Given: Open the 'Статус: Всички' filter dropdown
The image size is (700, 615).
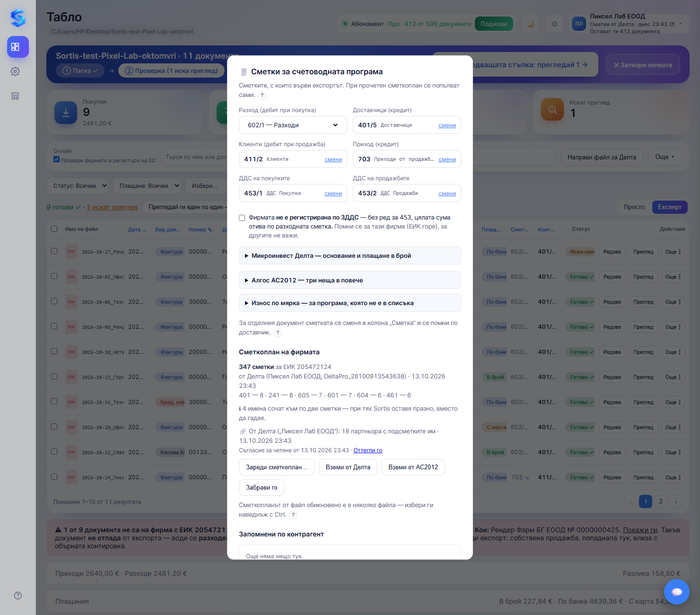Looking at the screenshot, I should (79, 186).
